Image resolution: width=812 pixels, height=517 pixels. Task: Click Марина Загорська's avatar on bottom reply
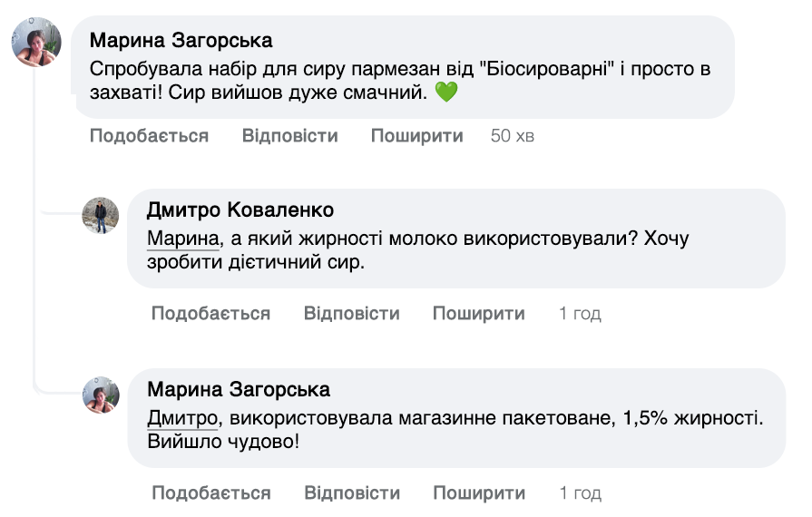101,395
